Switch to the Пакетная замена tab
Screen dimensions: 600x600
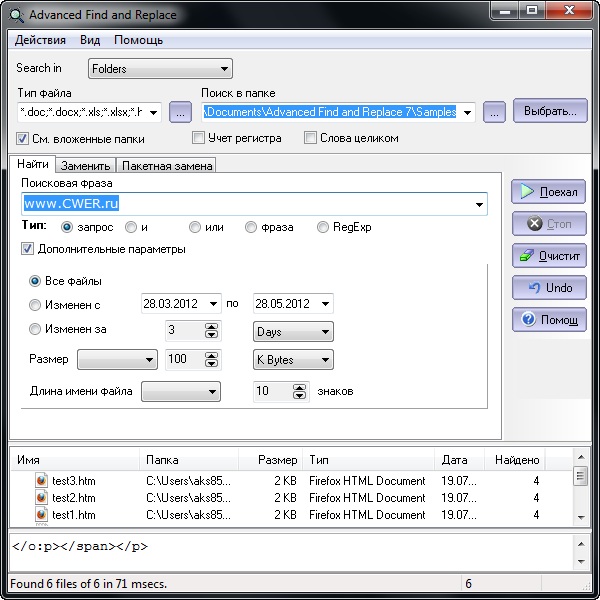(x=166, y=166)
